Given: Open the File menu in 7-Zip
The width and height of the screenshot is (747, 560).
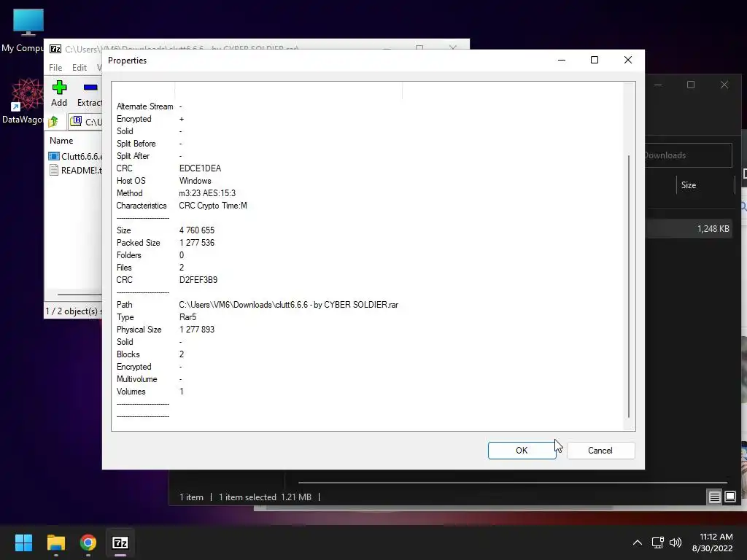Looking at the screenshot, I should pos(55,68).
